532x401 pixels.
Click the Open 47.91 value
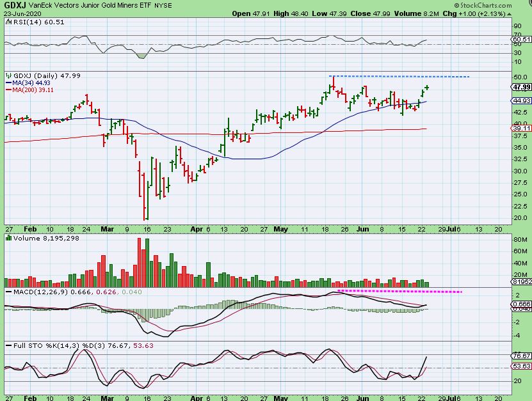pos(251,13)
